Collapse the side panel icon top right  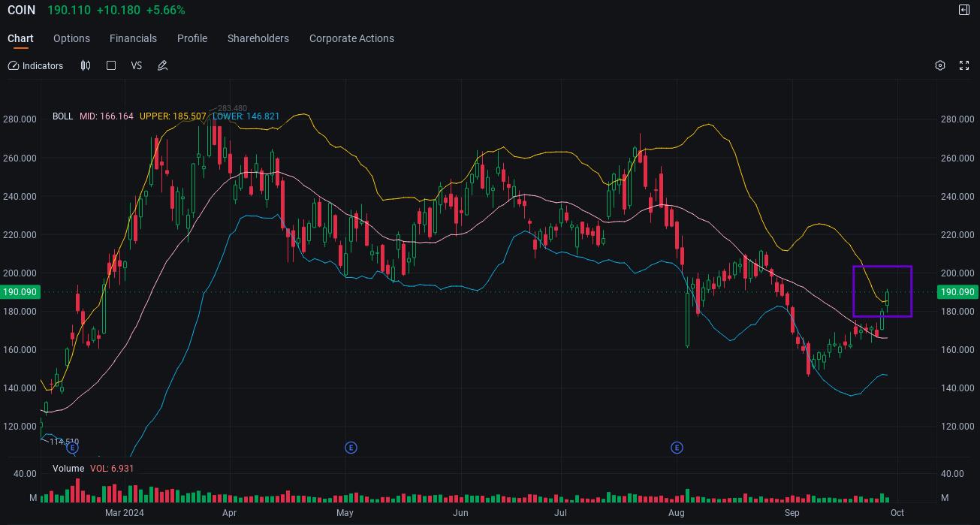coord(964,10)
